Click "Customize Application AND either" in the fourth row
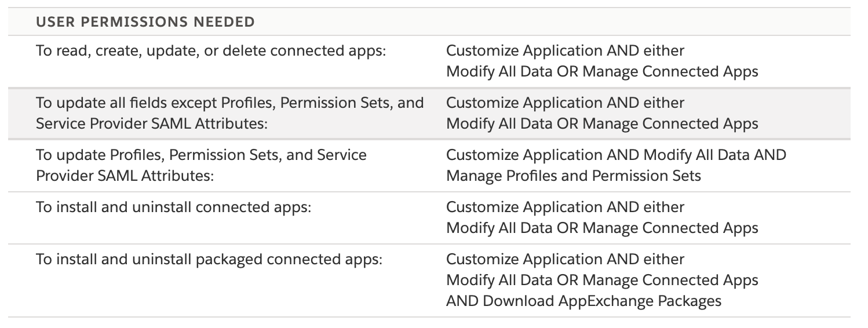The image size is (868, 328). [x=565, y=207]
